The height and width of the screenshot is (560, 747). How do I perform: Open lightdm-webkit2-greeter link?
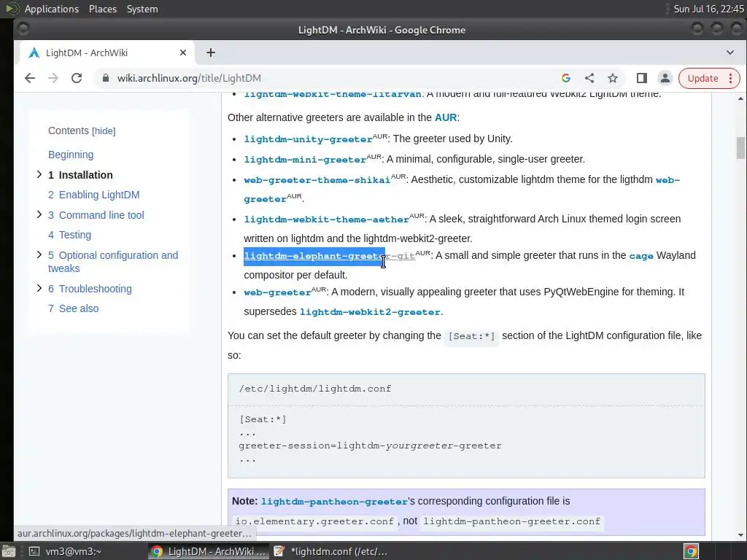[370, 312]
